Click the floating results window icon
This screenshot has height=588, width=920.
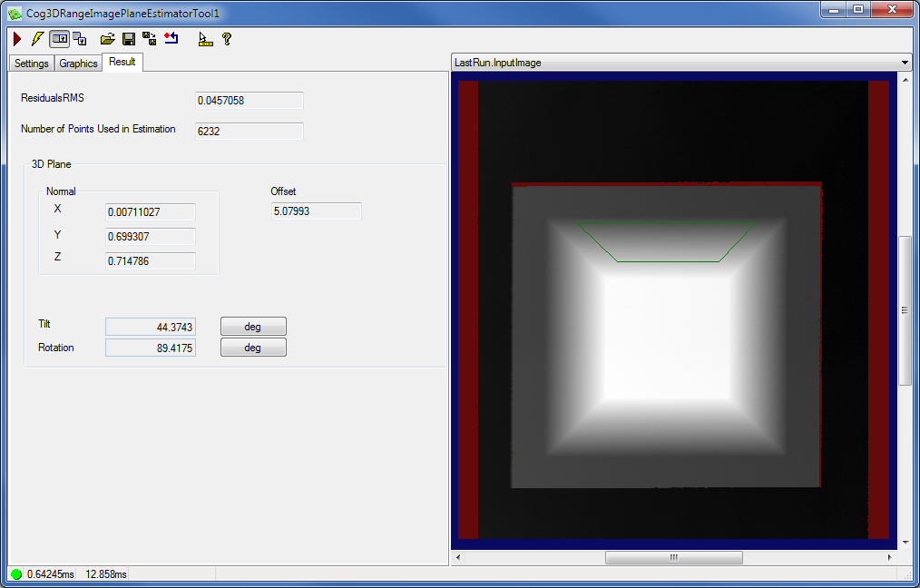coord(80,39)
